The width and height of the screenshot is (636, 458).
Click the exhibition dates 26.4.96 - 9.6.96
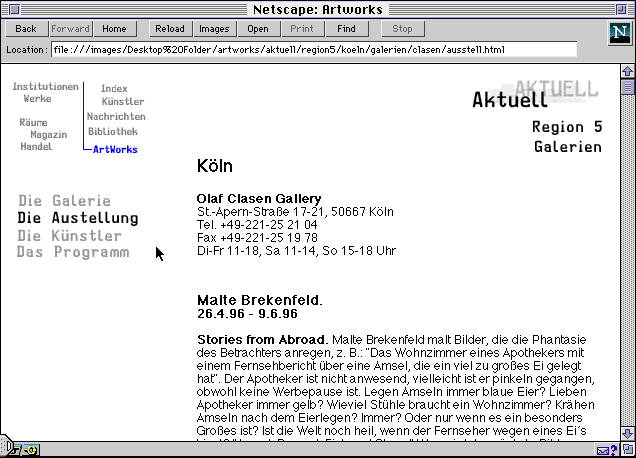[x=247, y=314]
